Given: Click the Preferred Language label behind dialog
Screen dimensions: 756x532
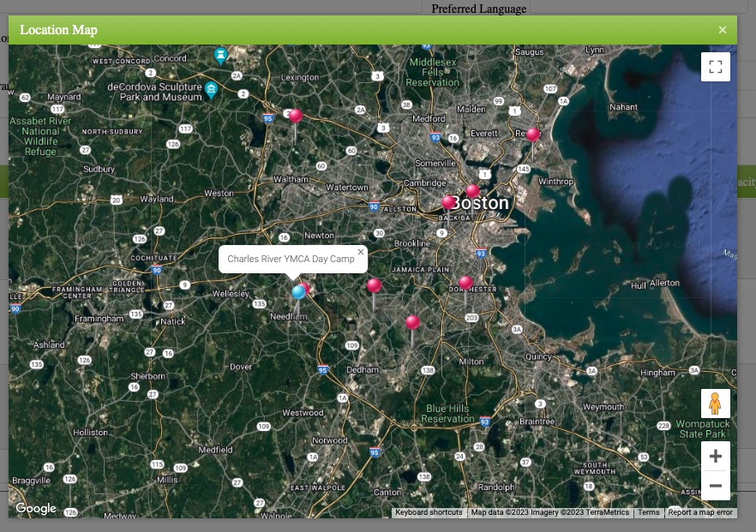Looking at the screenshot, I should tap(479, 9).
